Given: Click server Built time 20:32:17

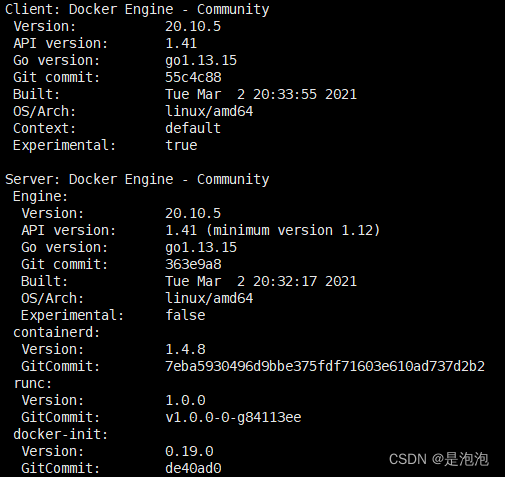Looking at the screenshot, I should pos(285,281).
